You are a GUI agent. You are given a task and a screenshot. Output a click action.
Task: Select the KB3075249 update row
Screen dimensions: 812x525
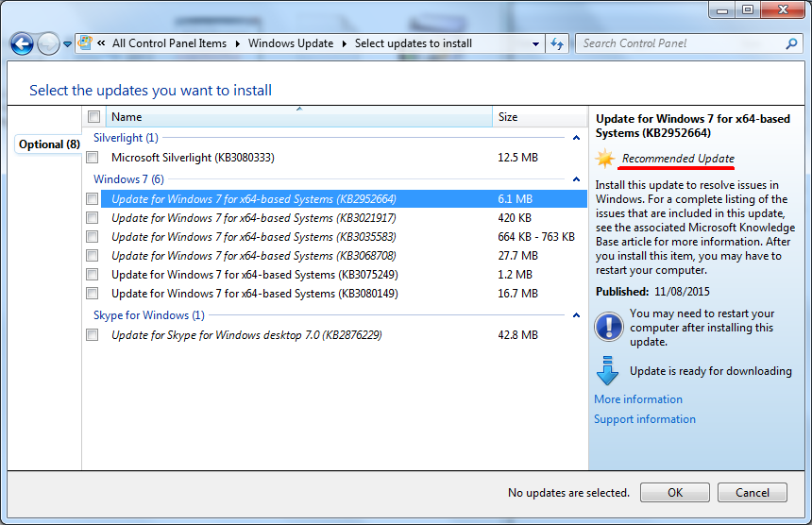[x=344, y=275]
